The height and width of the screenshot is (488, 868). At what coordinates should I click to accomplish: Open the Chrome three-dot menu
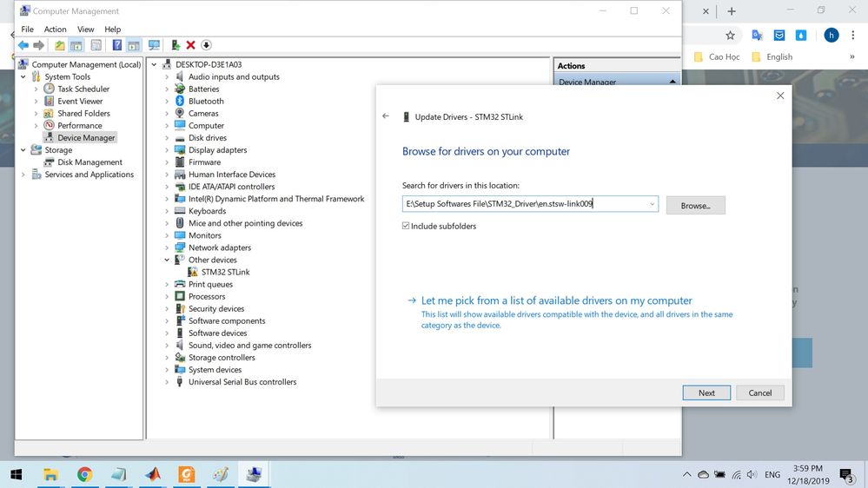pos(853,36)
